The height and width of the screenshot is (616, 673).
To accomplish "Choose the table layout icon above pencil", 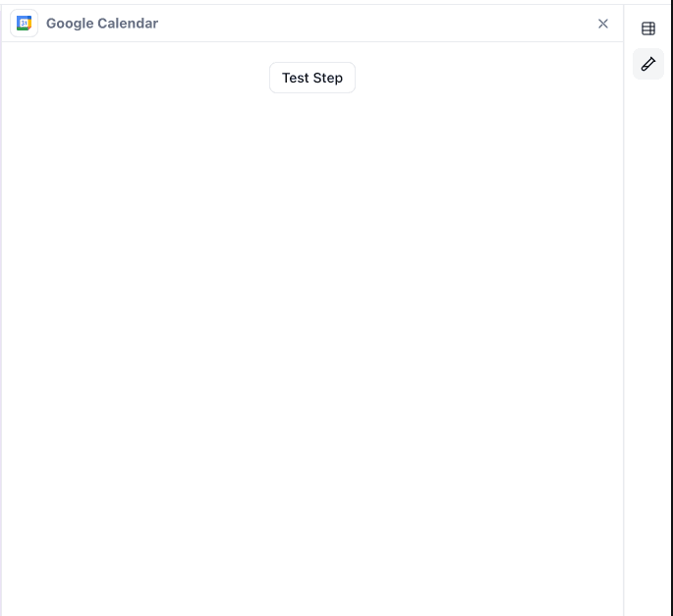I will [x=647, y=28].
